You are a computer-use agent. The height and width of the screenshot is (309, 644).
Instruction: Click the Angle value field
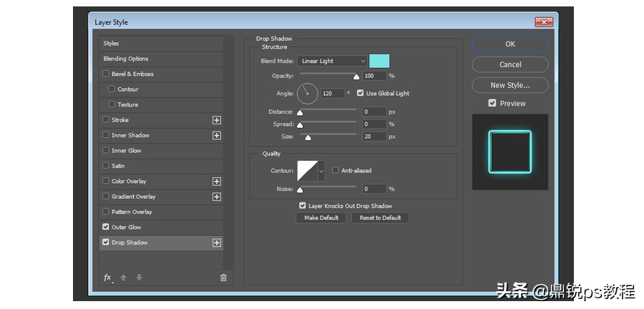coord(332,94)
